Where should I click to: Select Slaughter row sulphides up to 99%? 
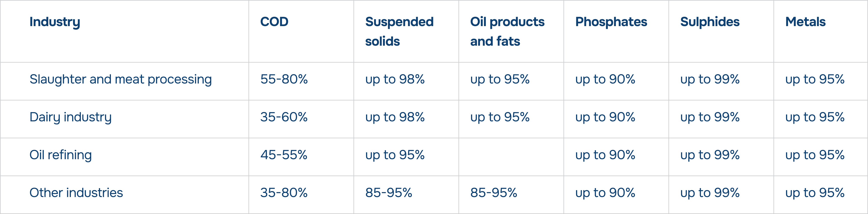tap(710, 80)
